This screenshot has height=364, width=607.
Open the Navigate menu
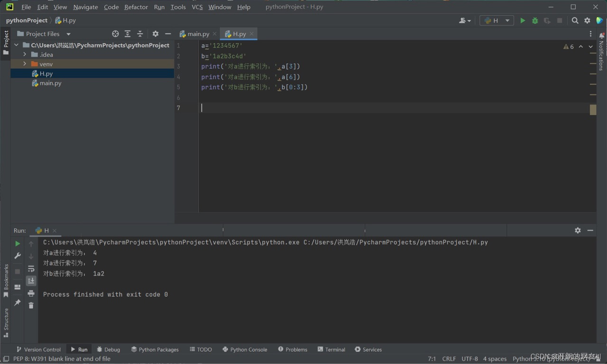(85, 7)
